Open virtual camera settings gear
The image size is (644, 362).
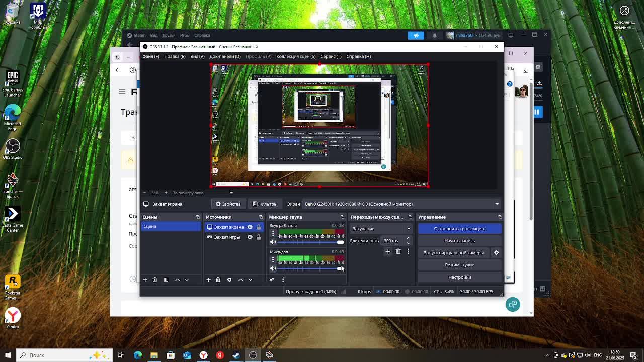[x=496, y=253]
